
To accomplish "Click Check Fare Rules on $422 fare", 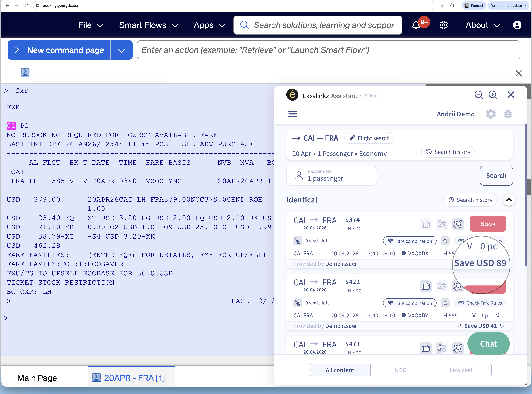I will tap(480, 303).
